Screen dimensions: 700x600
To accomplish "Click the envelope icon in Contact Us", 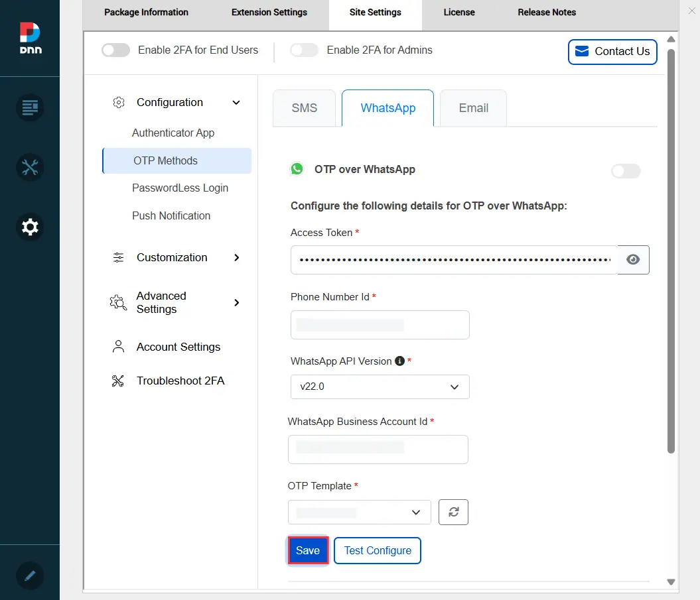I will pyautogui.click(x=582, y=51).
